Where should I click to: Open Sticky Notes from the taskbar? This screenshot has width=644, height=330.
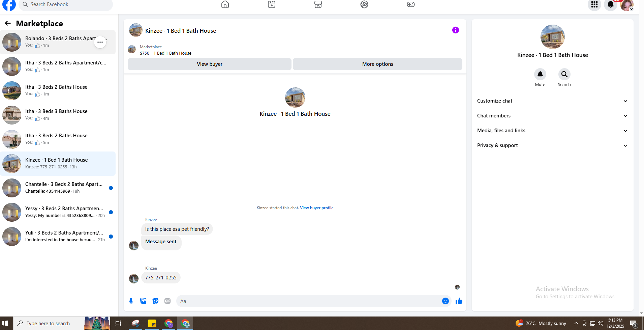click(x=152, y=323)
